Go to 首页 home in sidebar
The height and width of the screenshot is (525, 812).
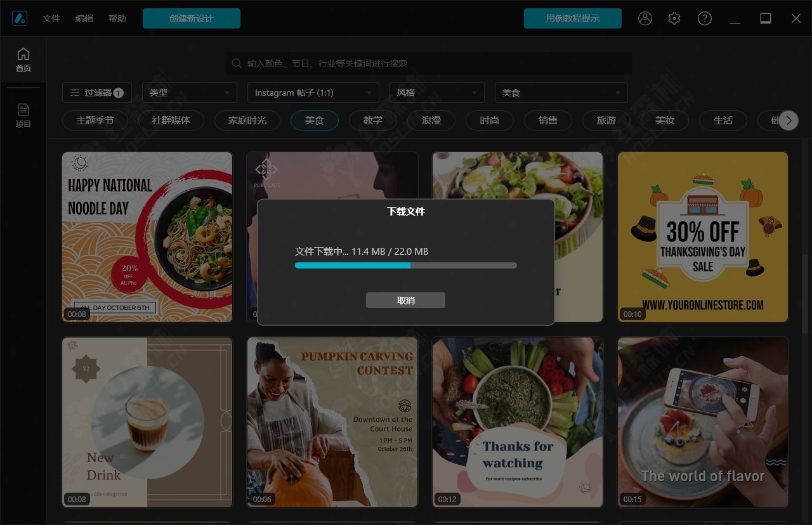23,60
